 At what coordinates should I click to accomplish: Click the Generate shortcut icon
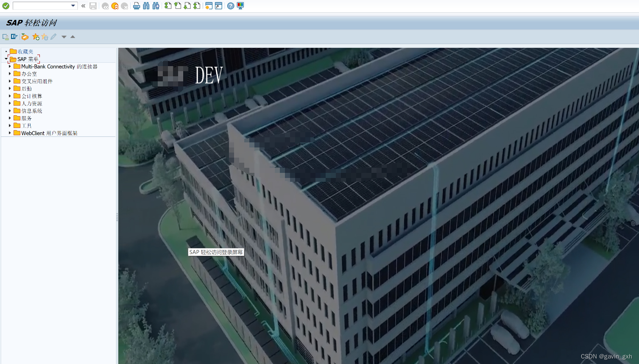(219, 6)
